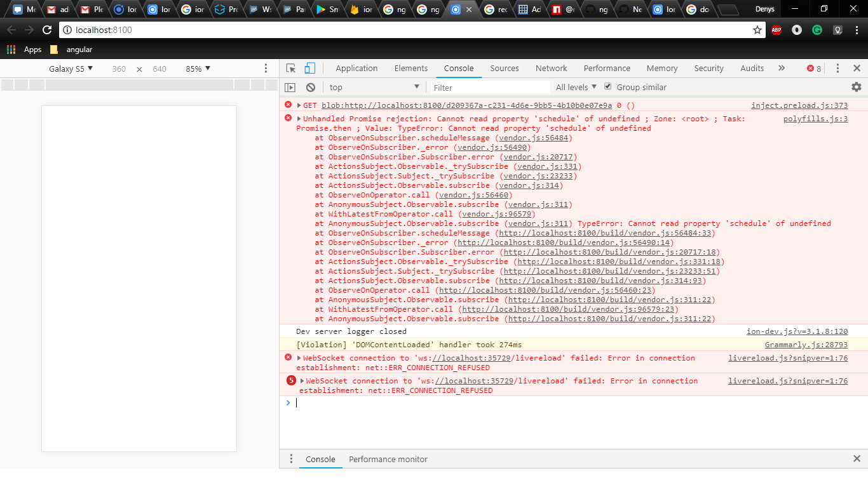Reload the page via the refresh icon
Screen dimensions: 868x485
46,29
